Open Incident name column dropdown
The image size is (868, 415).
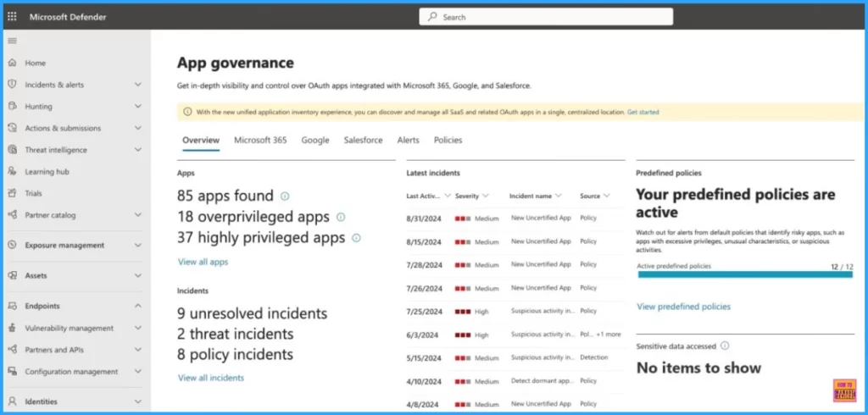click(558, 196)
